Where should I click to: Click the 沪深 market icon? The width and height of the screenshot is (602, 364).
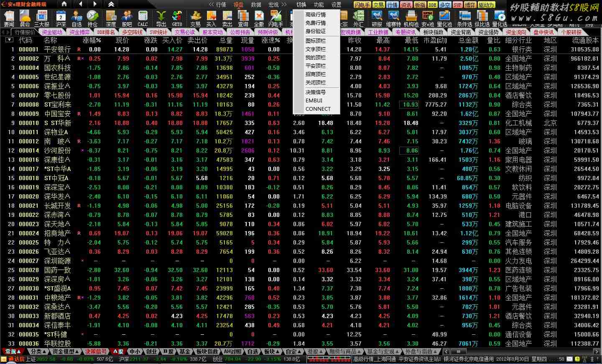(61, 19)
